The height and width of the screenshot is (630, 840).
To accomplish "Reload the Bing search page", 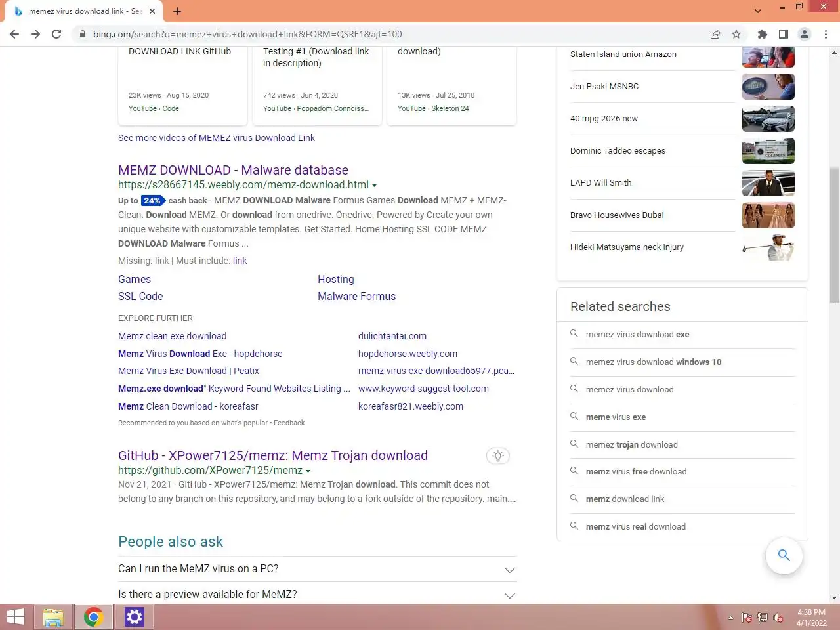I will click(56, 34).
